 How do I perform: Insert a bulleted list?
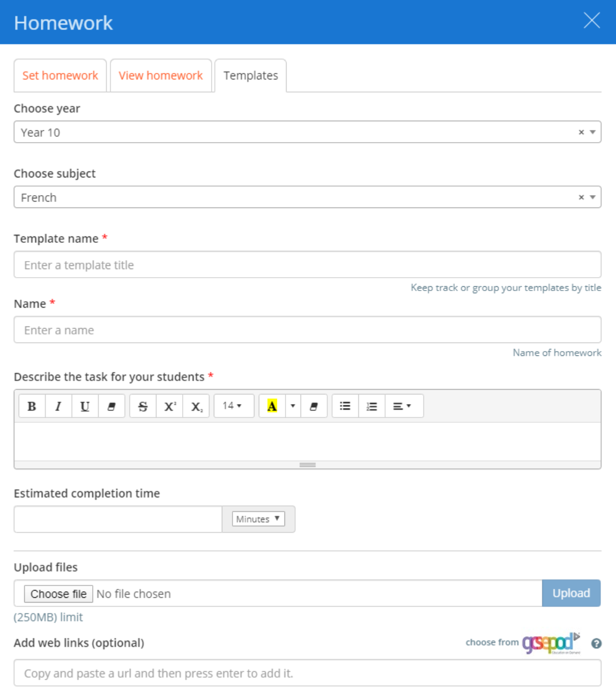click(x=345, y=406)
